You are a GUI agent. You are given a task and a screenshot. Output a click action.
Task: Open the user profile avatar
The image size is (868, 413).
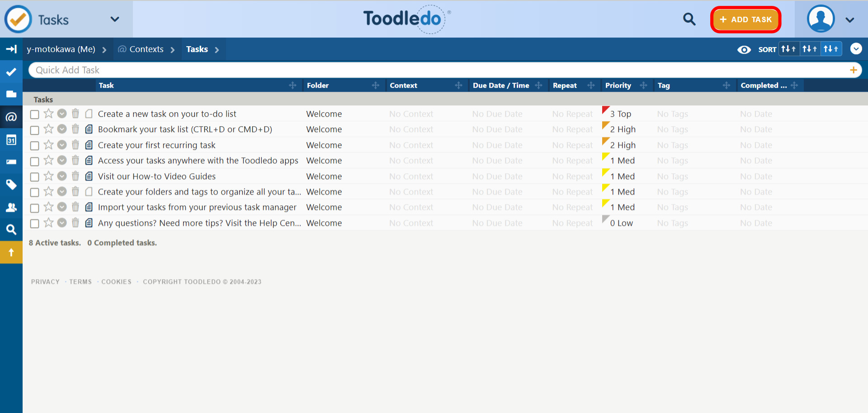[x=821, y=19]
